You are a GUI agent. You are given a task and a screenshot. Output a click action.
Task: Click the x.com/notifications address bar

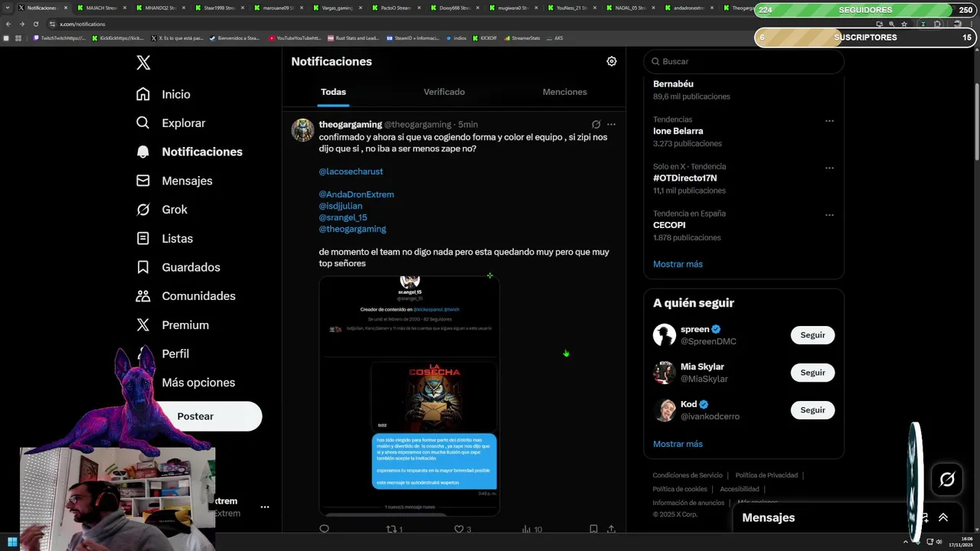(459, 24)
